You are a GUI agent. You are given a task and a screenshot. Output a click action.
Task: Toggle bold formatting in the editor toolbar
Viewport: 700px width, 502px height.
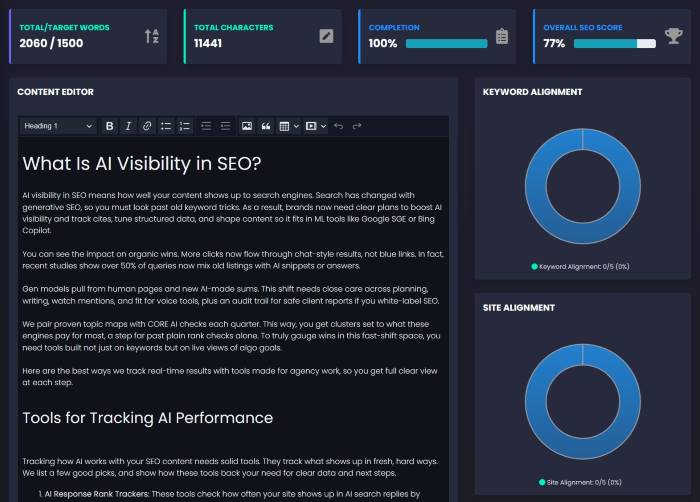tap(110, 126)
